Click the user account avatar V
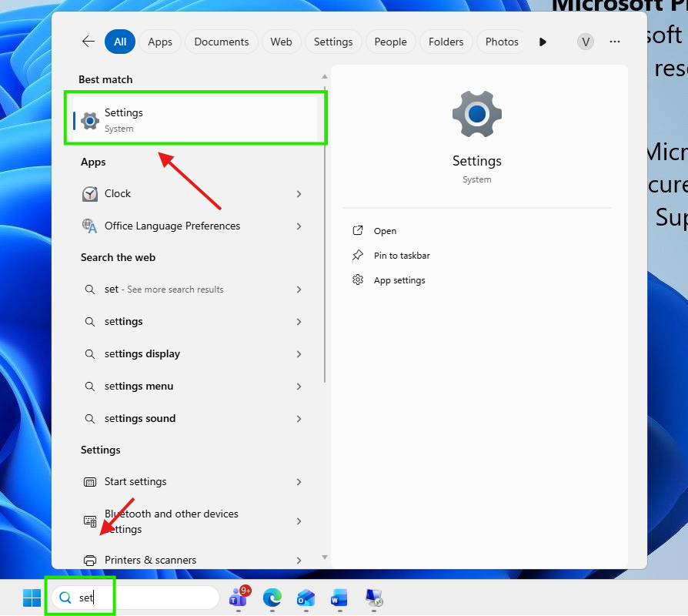 [x=585, y=42]
